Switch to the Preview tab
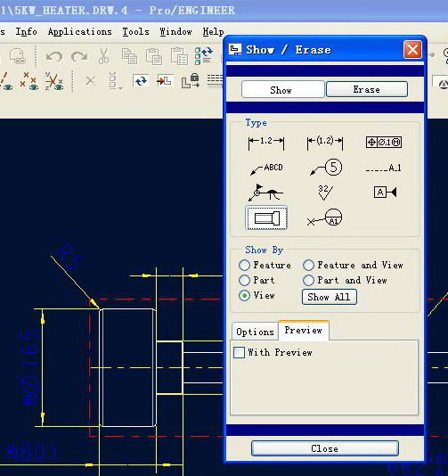Screen dimensions: 448x476 point(304,331)
